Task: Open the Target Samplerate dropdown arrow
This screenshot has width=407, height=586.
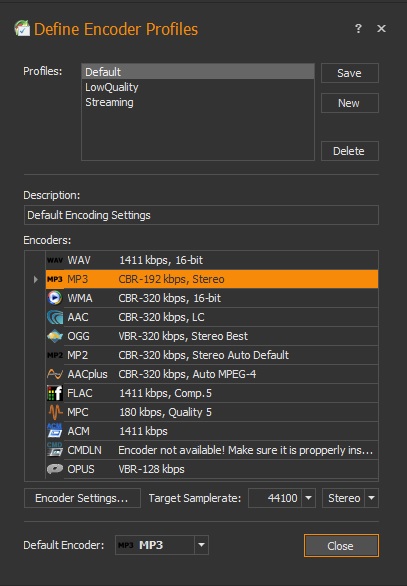Action: click(x=308, y=498)
